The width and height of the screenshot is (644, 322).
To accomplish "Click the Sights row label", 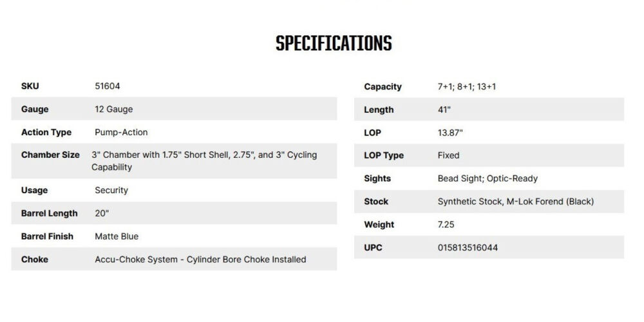I will [377, 178].
